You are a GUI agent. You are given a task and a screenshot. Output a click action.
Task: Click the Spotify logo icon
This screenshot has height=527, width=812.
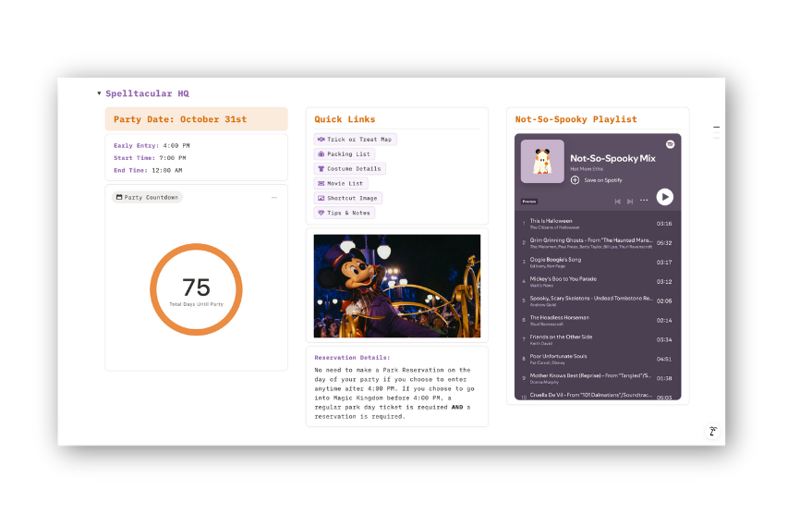click(670, 144)
